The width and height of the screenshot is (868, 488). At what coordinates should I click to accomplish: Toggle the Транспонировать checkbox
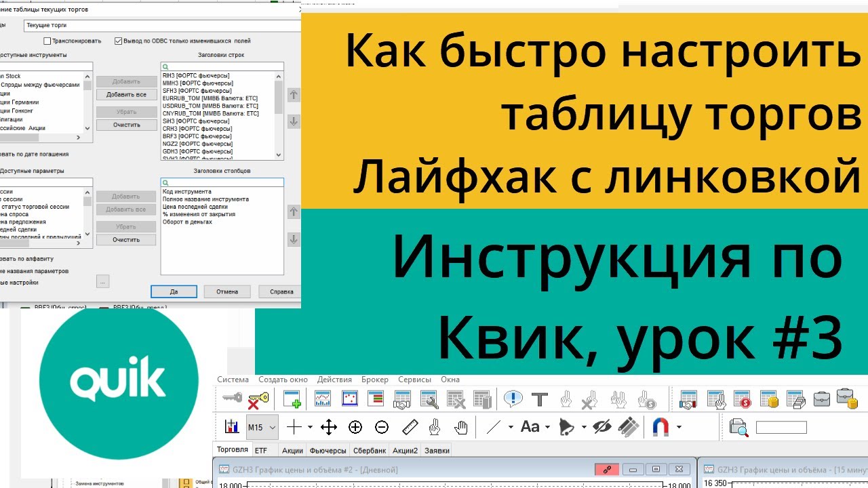tap(47, 41)
